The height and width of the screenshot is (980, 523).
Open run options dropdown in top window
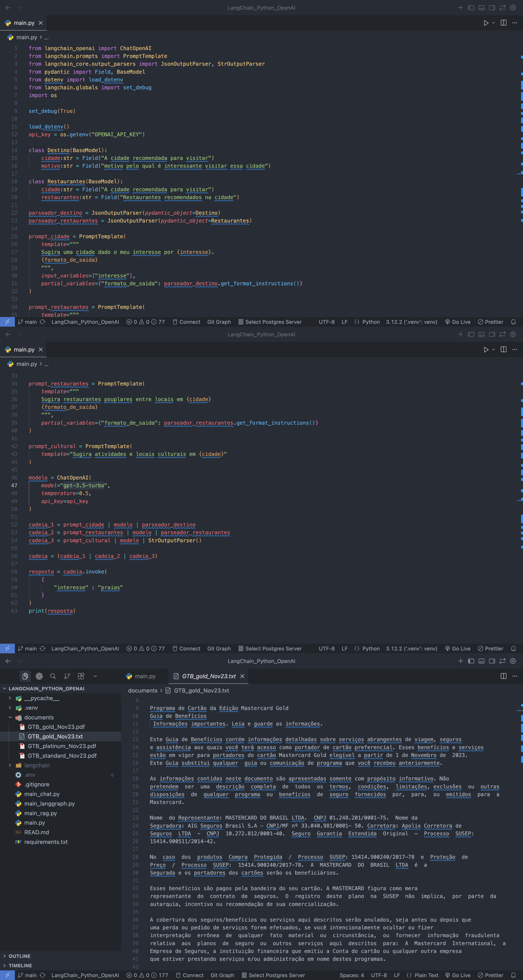pos(494,23)
